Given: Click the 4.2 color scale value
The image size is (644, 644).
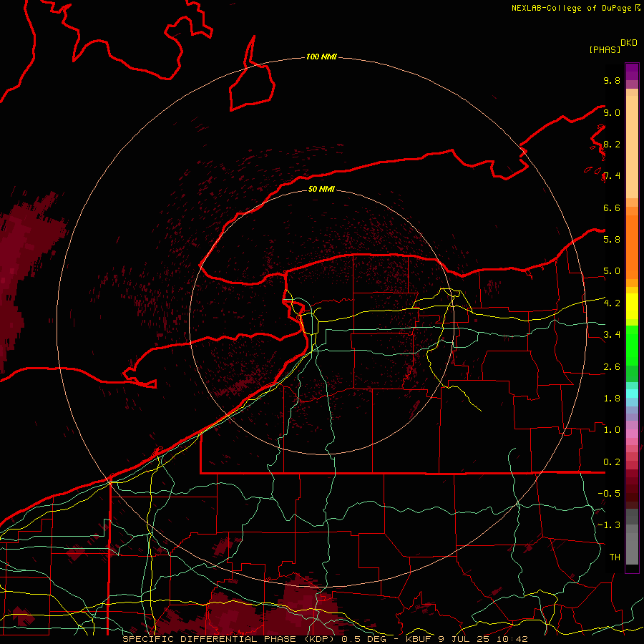Looking at the screenshot, I should coord(612,303).
